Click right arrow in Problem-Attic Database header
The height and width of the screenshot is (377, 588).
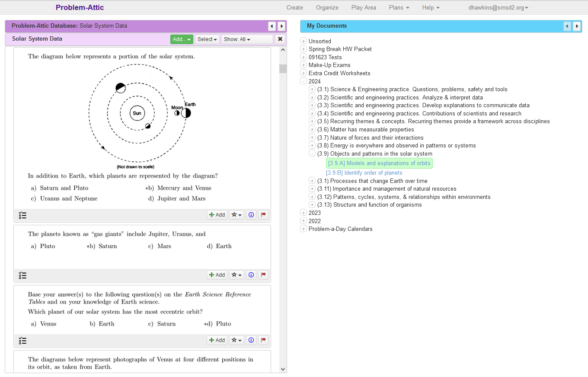pos(281,26)
